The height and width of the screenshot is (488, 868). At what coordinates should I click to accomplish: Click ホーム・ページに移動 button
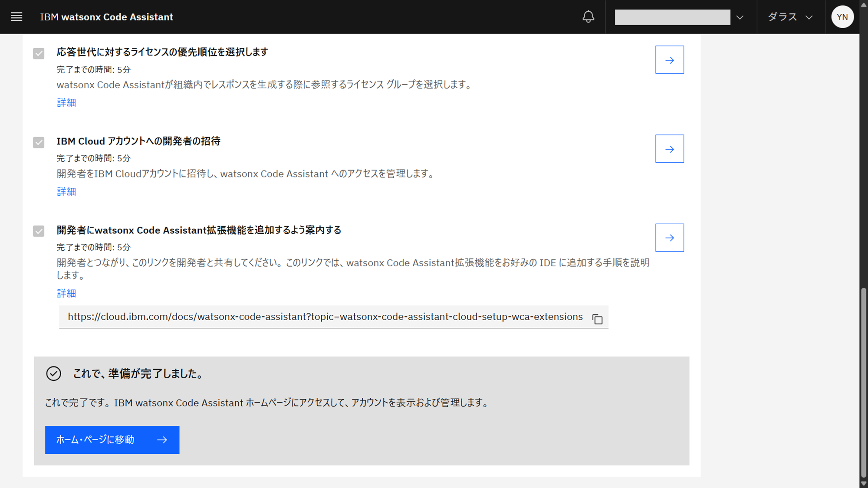coord(112,440)
